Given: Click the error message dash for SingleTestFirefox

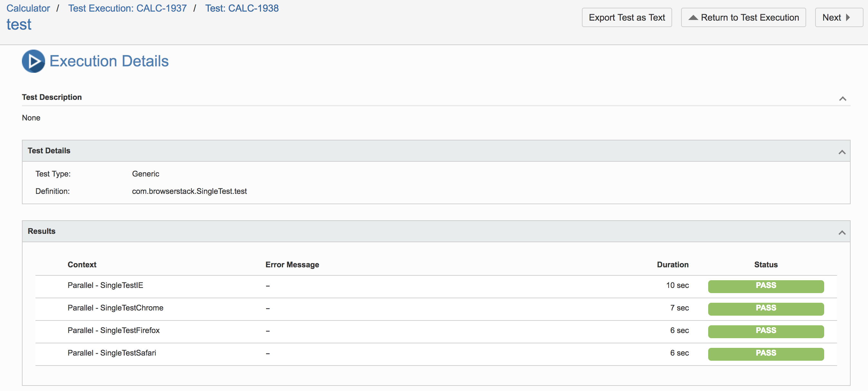Looking at the screenshot, I should click(267, 331).
